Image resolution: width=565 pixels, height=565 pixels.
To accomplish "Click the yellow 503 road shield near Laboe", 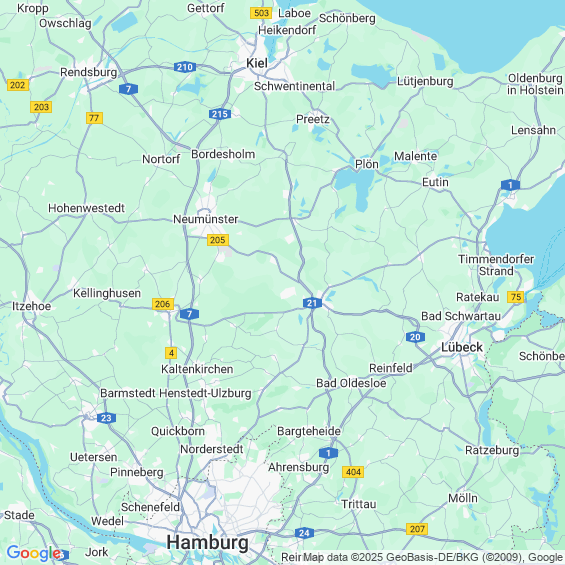I will [x=261, y=13].
